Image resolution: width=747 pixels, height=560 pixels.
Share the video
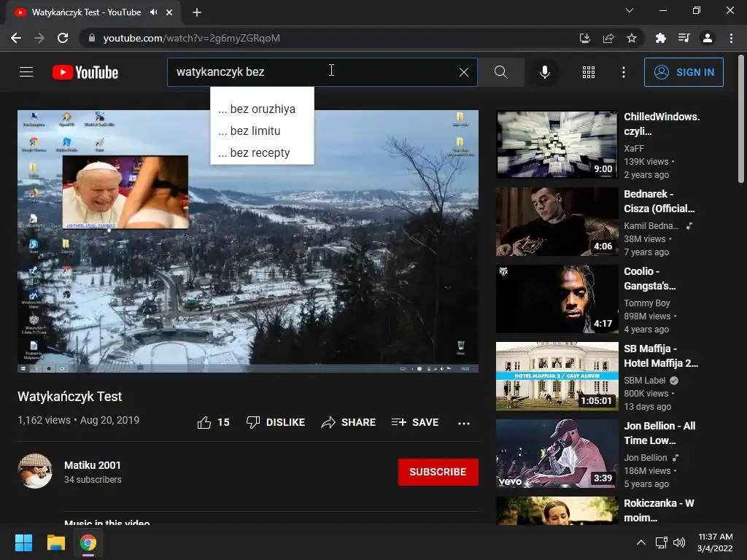348,422
